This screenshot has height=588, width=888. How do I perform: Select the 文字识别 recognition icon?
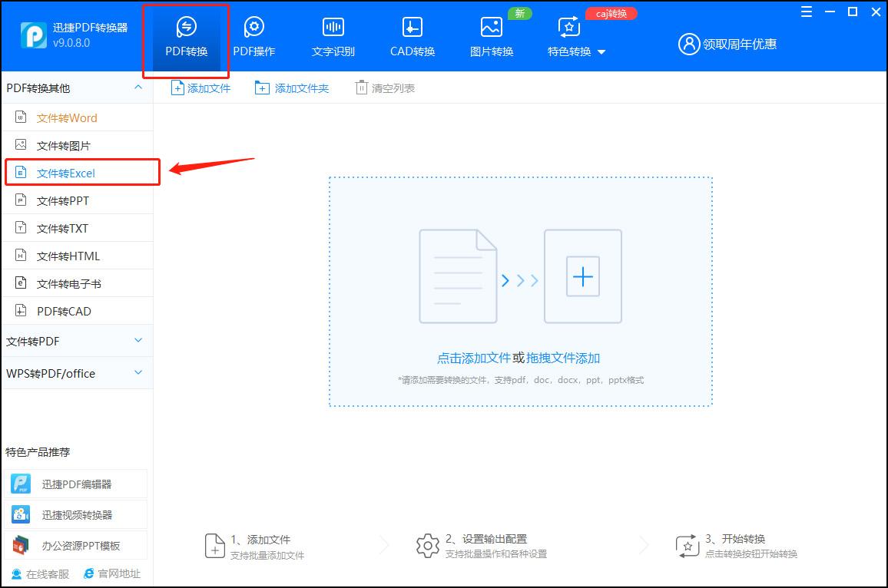point(333,35)
